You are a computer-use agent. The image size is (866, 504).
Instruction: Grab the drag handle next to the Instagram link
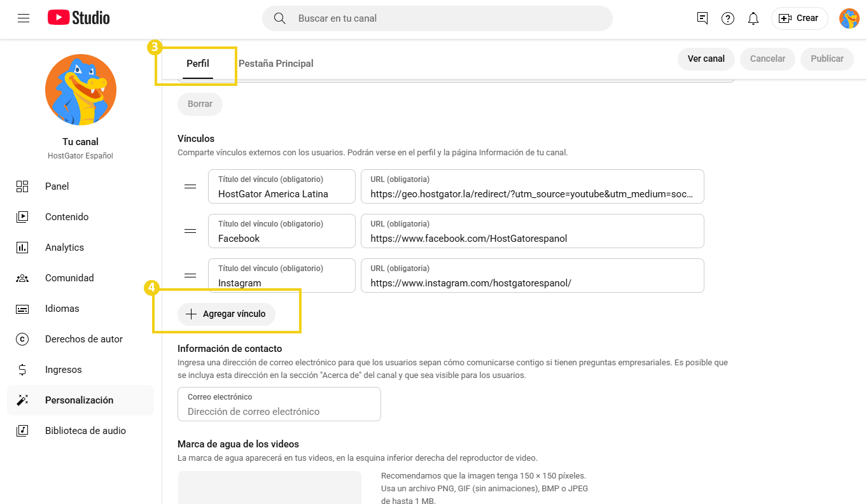tap(190, 276)
